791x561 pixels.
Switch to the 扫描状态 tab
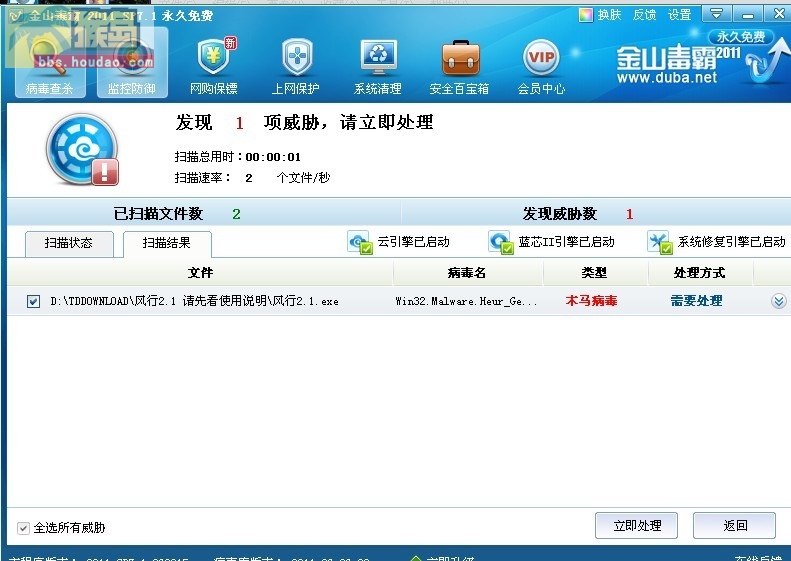[69, 244]
